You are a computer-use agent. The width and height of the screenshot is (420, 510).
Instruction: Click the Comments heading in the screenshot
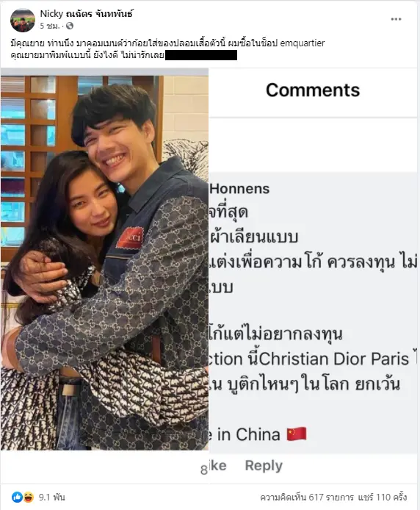313,90
